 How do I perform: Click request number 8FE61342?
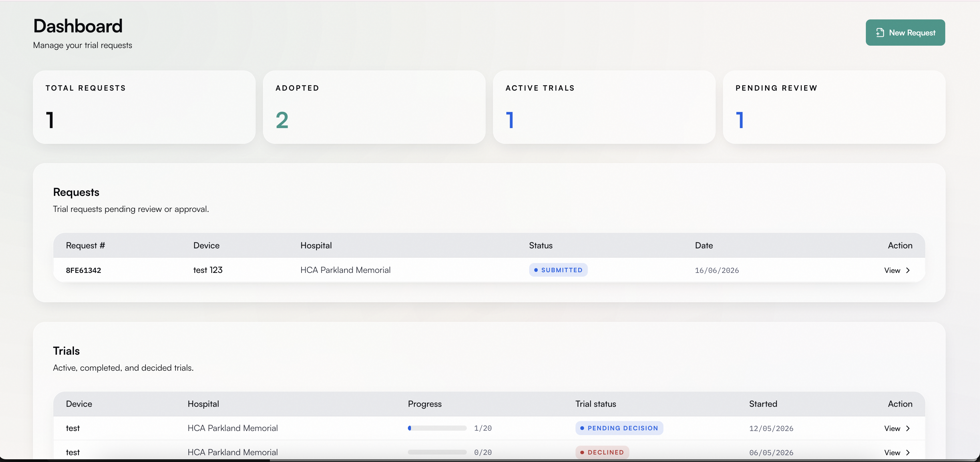click(83, 271)
